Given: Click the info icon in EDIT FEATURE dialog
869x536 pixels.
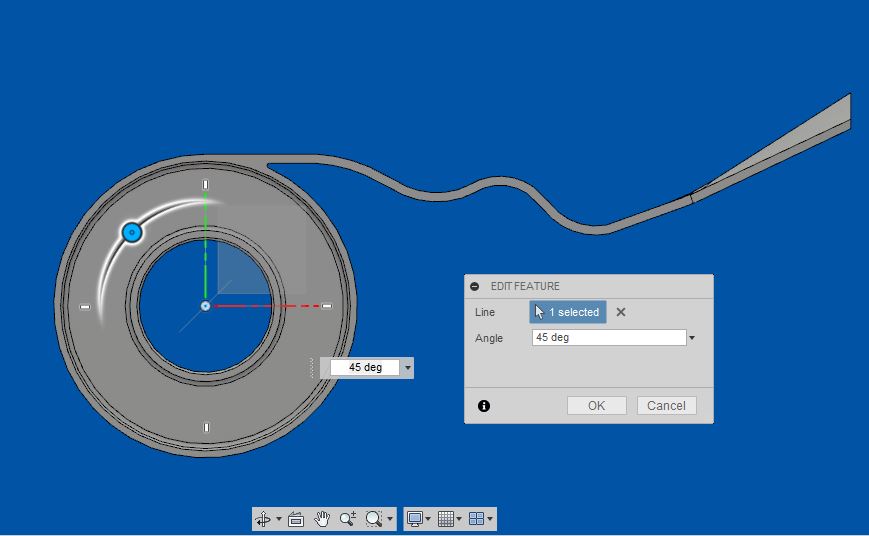Looking at the screenshot, I should pos(484,406).
